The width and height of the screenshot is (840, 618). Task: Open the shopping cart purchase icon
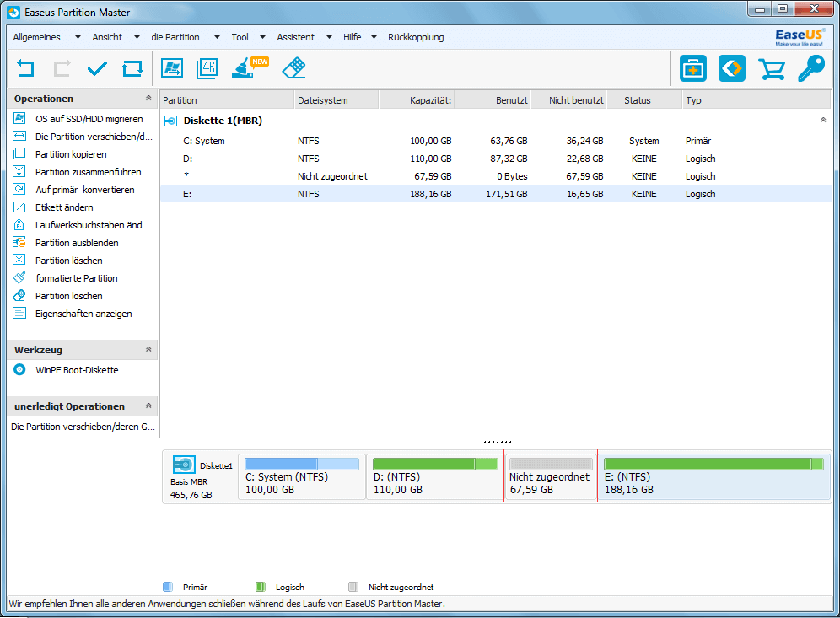pyautogui.click(x=772, y=68)
